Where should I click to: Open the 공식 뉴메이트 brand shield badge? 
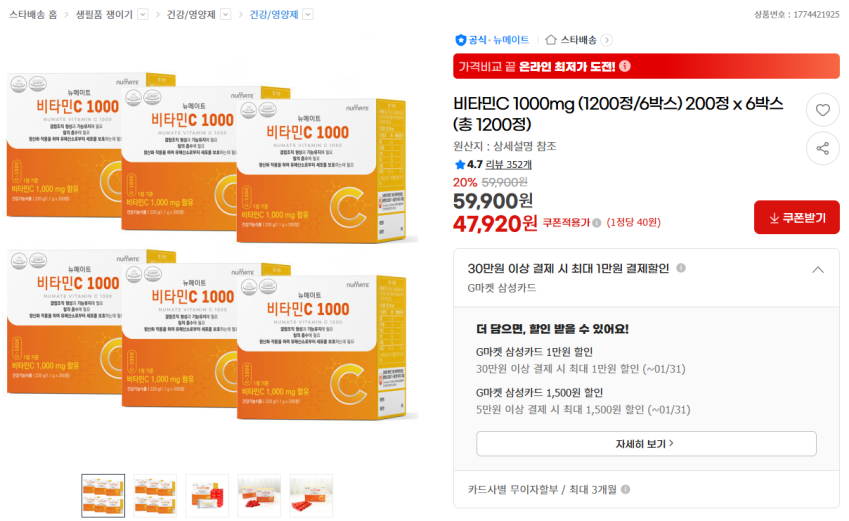(x=461, y=40)
